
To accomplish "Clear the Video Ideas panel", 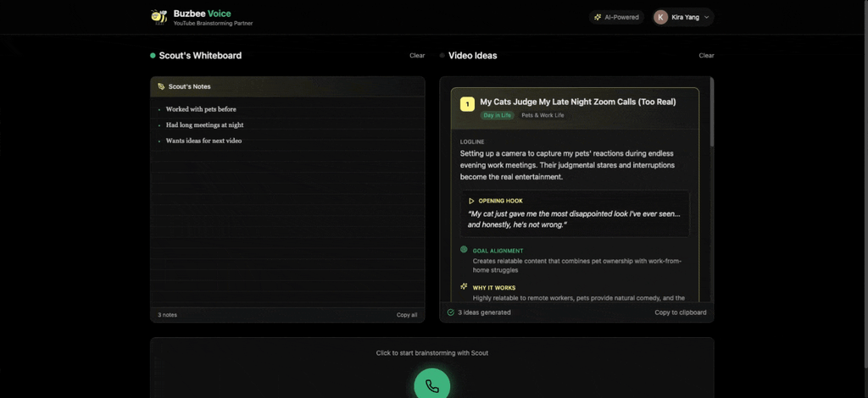I will pos(706,55).
